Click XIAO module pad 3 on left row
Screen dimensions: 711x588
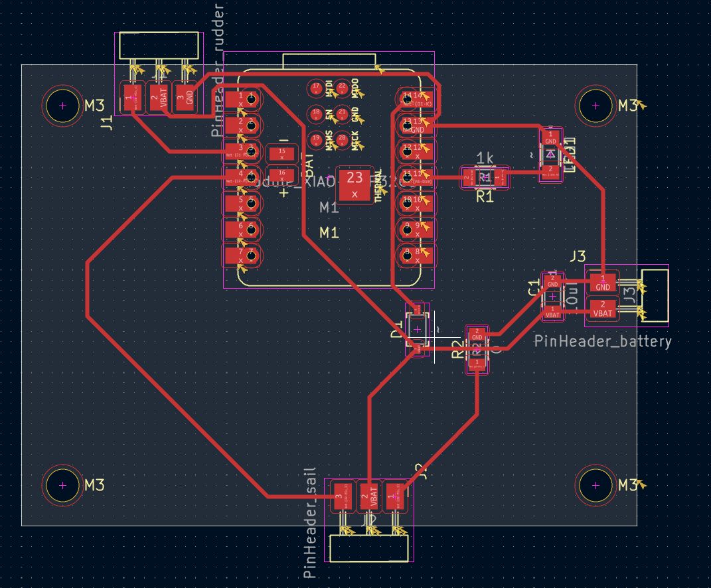pyautogui.click(x=241, y=151)
